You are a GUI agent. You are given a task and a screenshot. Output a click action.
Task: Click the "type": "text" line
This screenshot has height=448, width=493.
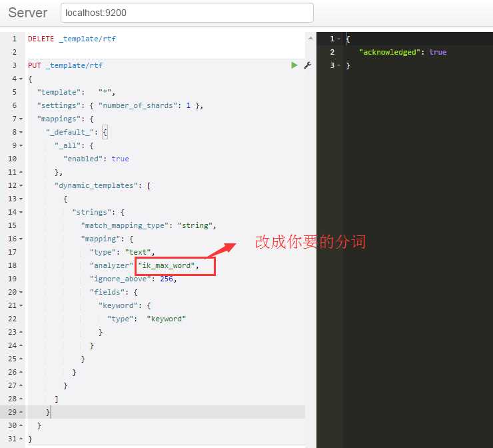pos(122,252)
